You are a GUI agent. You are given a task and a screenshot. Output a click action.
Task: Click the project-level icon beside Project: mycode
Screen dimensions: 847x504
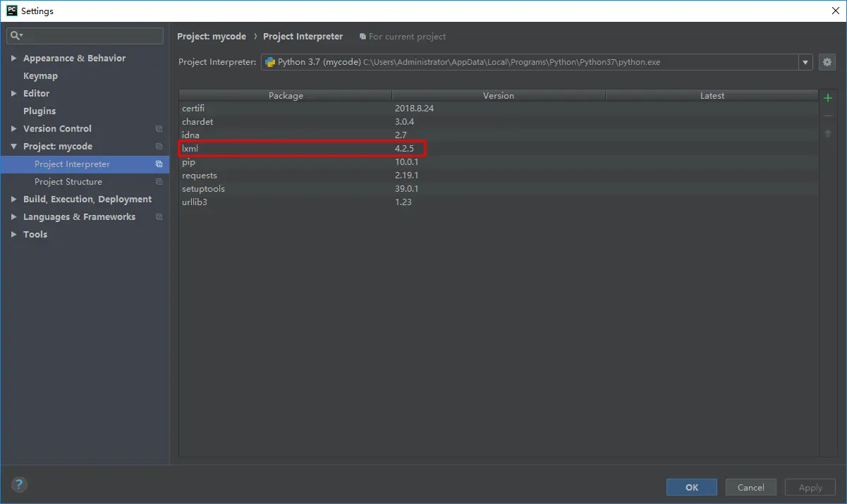pos(159,147)
